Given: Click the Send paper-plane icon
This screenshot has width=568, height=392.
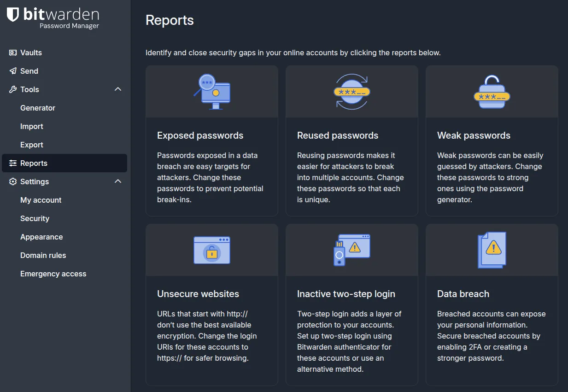Looking at the screenshot, I should (x=12, y=71).
